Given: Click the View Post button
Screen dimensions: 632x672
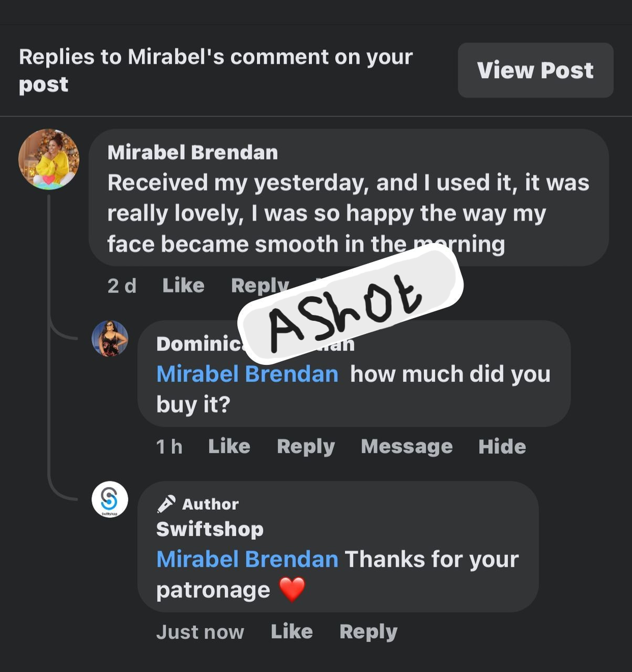Looking at the screenshot, I should click(535, 70).
